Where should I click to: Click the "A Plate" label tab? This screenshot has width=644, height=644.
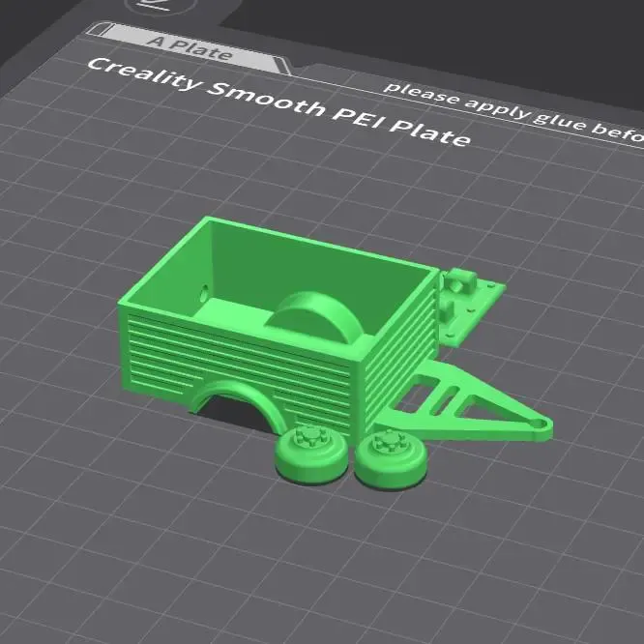point(190,48)
